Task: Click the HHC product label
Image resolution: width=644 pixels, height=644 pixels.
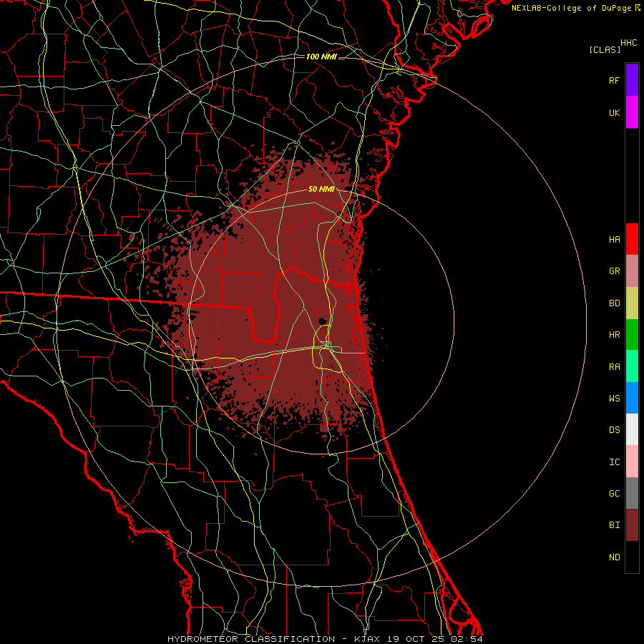Action: (629, 43)
